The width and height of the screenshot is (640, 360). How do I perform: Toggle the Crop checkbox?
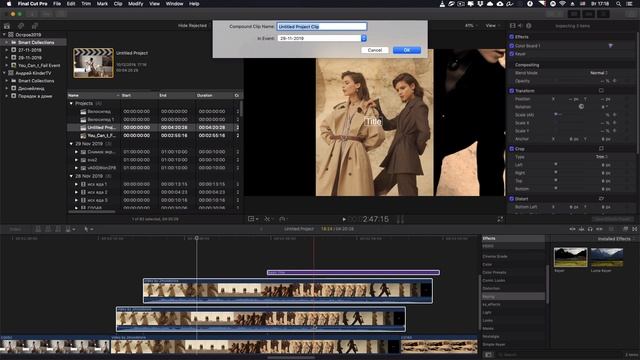[511, 149]
